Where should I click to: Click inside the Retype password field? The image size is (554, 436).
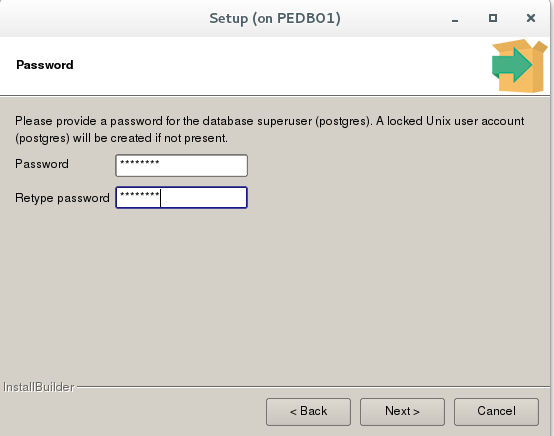pos(181,198)
